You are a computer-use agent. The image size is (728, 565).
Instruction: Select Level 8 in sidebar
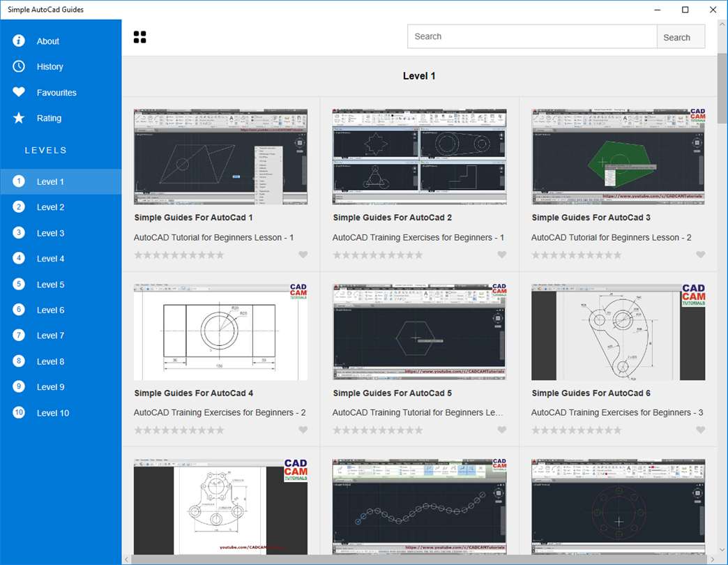(61, 361)
